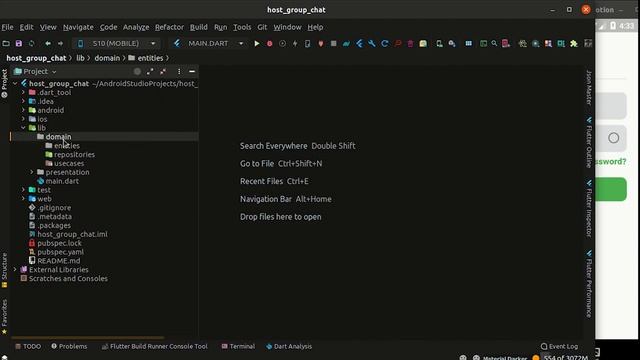Open the Project view selector dropdown
The width and height of the screenshot is (640, 360).
coord(36,71)
